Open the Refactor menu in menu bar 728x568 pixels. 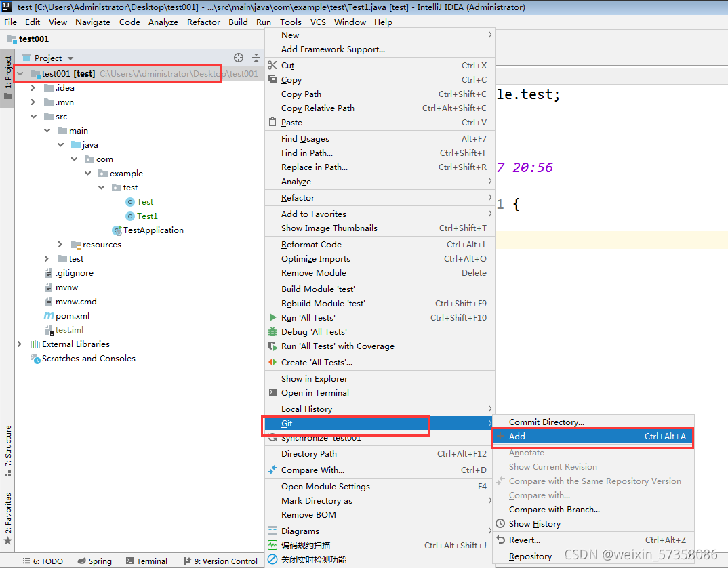pyautogui.click(x=203, y=22)
